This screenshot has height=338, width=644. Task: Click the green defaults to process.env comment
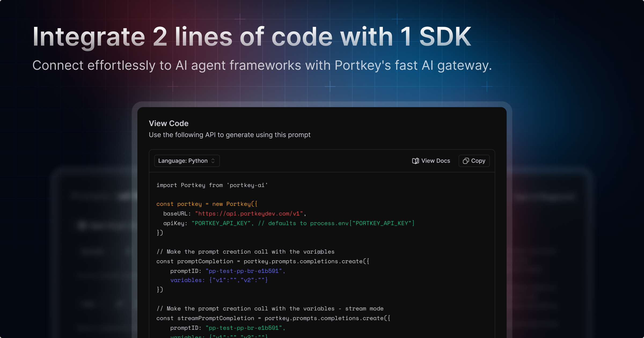pos(336,223)
